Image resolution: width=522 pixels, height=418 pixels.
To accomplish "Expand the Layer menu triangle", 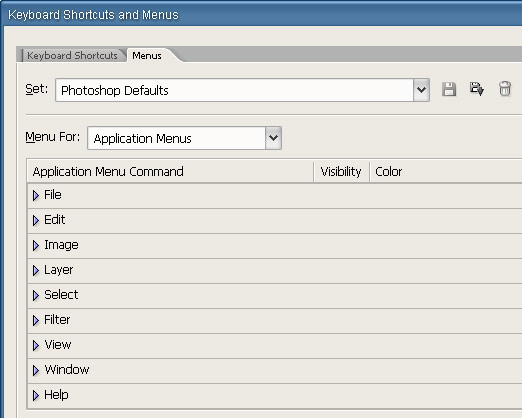I will (x=36, y=270).
